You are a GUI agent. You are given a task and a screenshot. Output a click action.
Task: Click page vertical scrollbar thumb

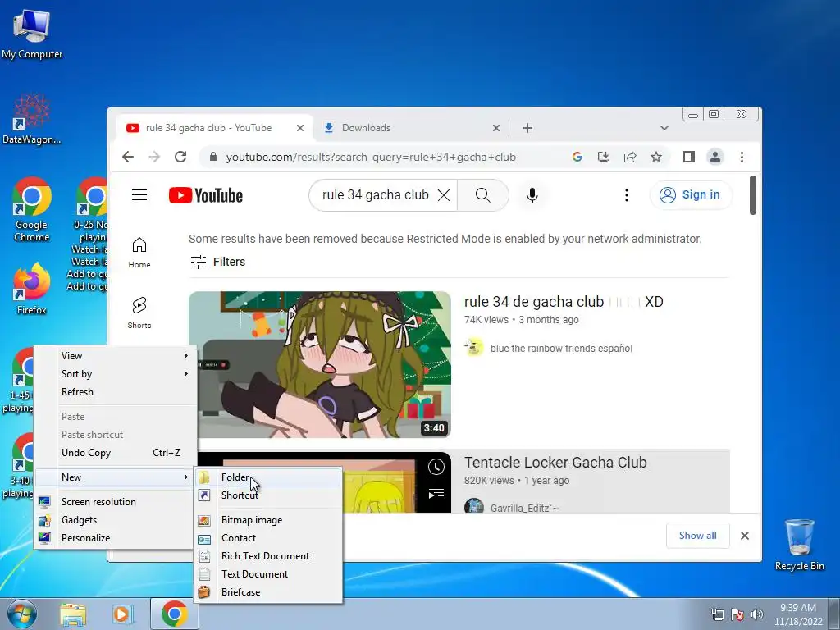point(753,195)
